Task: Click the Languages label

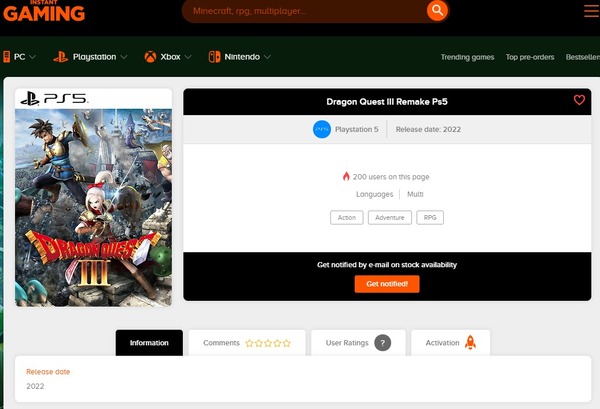Action: [375, 194]
